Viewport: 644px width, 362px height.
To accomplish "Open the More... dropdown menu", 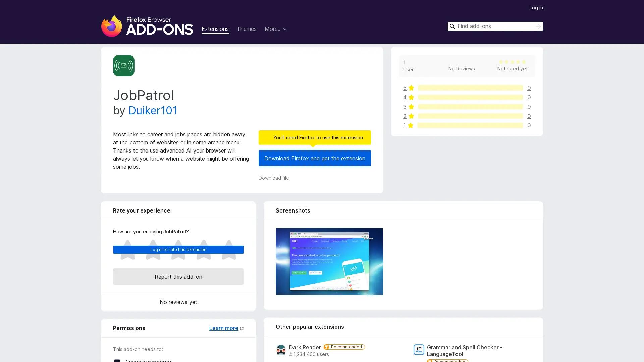I will click(x=275, y=29).
